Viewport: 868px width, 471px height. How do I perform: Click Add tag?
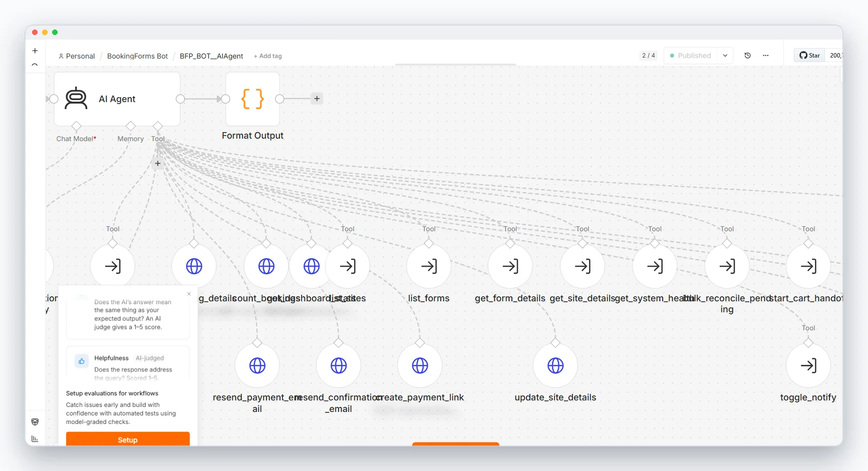click(267, 56)
